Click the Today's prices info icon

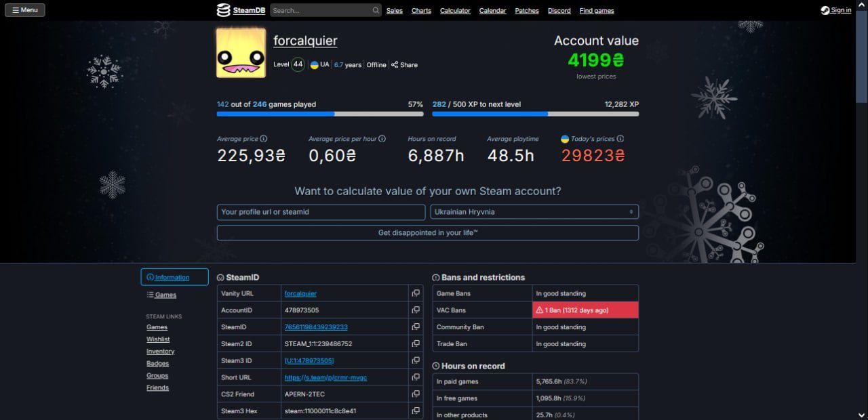pos(620,139)
